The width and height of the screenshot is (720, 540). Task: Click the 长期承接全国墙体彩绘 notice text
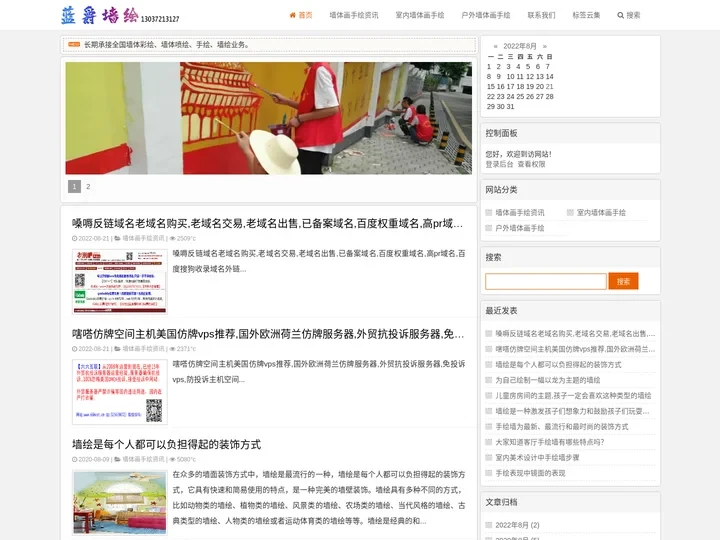click(167, 45)
